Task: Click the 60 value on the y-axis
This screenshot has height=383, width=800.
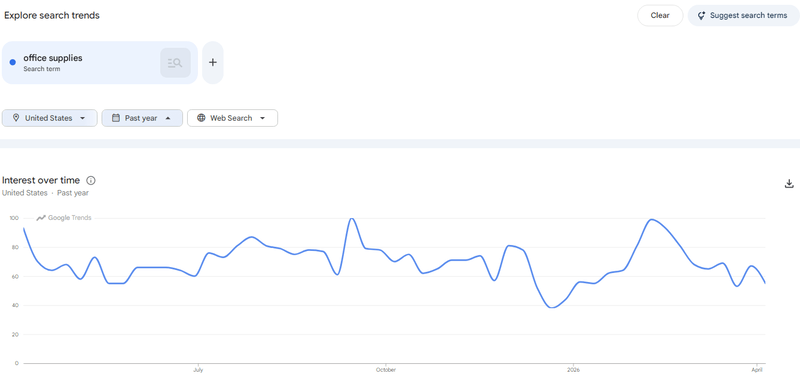Action: coord(15,276)
